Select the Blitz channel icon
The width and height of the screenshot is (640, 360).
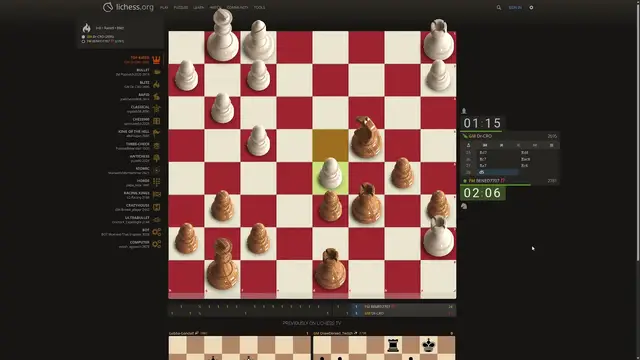coord(157,84)
